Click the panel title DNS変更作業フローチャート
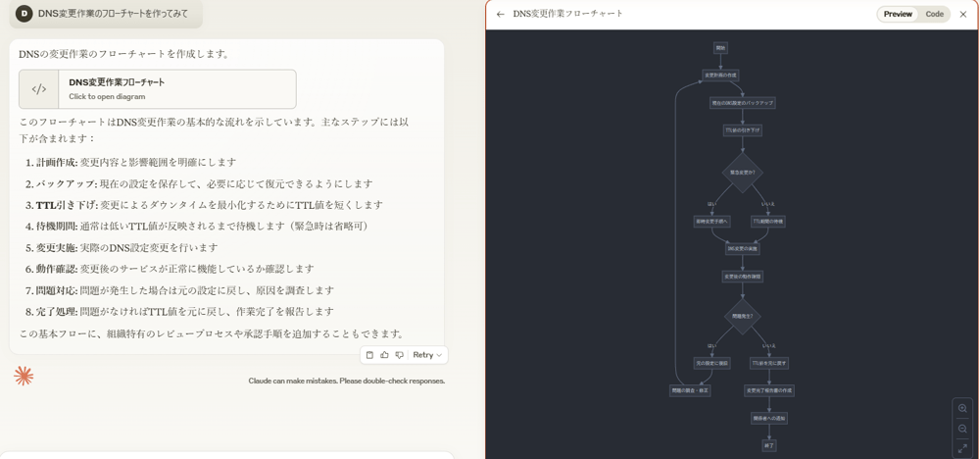The height and width of the screenshot is (459, 980). point(568,13)
